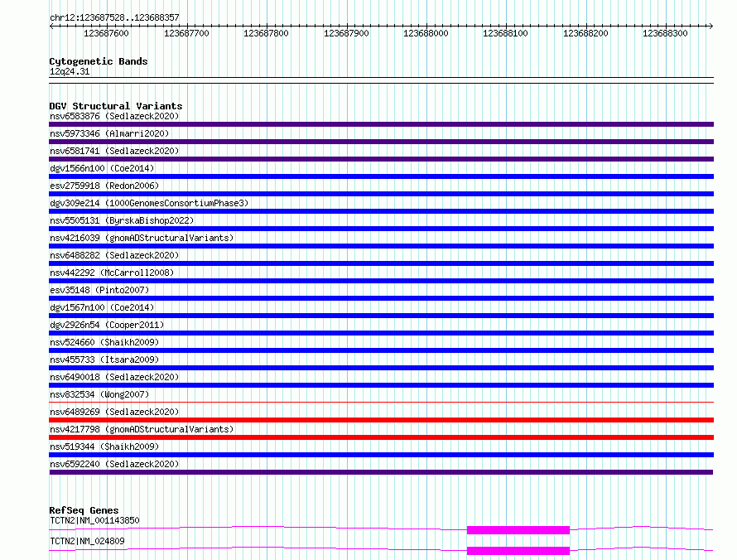Click the purple bar under nsv6592240
This screenshot has width=737, height=560.
pyautogui.click(x=381, y=472)
